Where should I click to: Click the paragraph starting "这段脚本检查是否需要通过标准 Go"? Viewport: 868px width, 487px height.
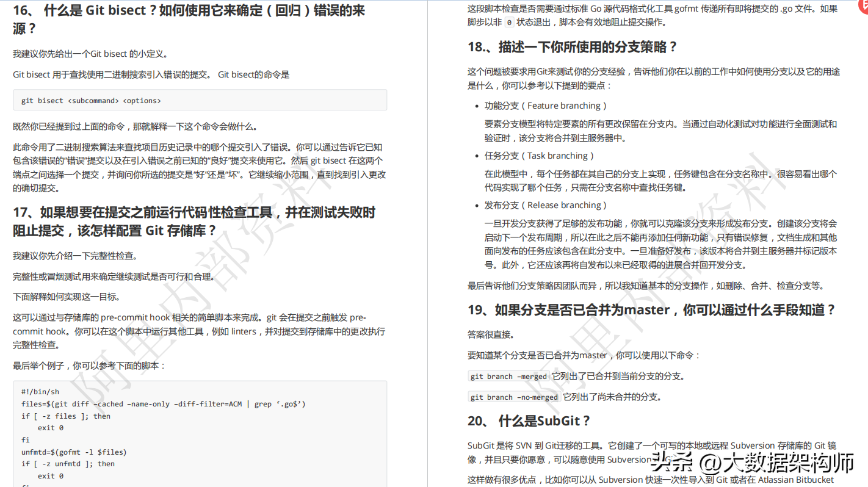pos(653,15)
